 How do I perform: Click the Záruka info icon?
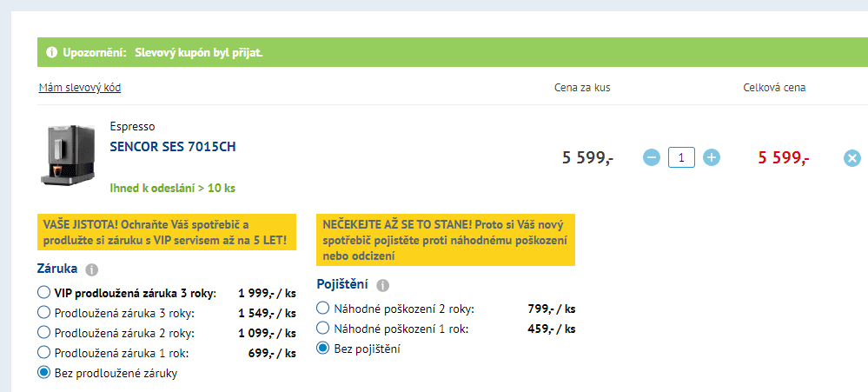tap(92, 270)
